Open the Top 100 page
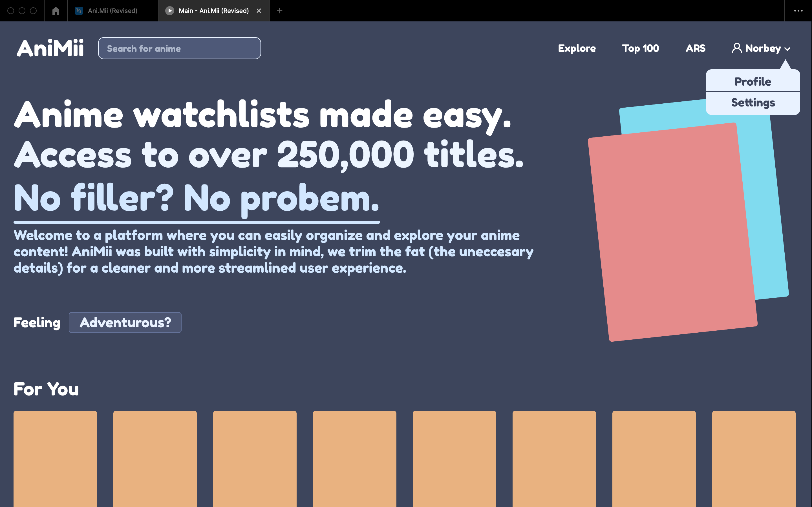The width and height of the screenshot is (812, 507). (x=640, y=48)
